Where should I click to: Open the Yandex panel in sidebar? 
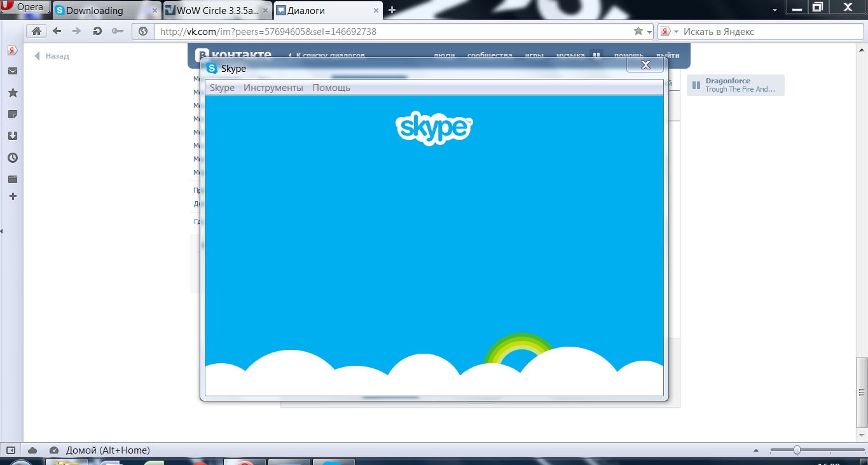12,50
